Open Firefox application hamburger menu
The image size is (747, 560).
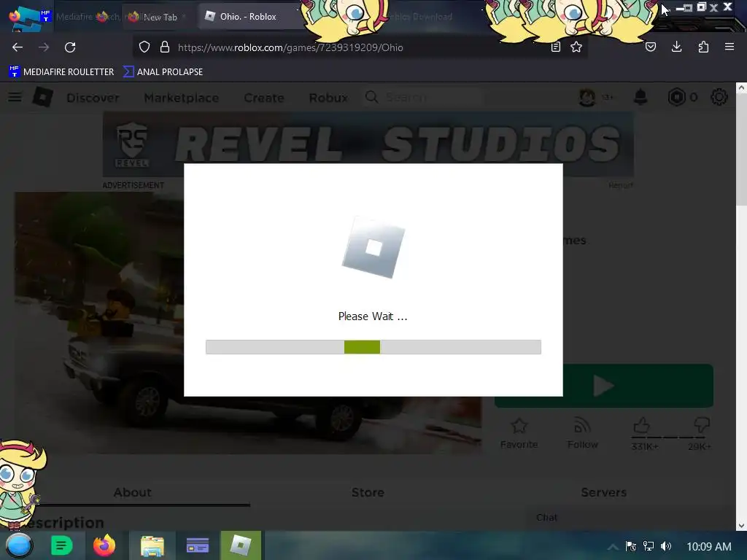(x=729, y=47)
